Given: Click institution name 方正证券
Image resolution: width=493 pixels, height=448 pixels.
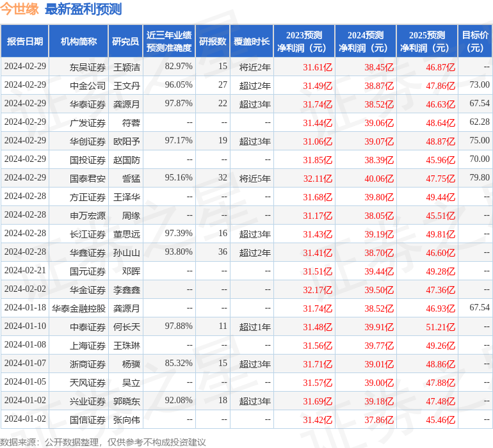Looking at the screenshot, I should pyautogui.click(x=88, y=197).
